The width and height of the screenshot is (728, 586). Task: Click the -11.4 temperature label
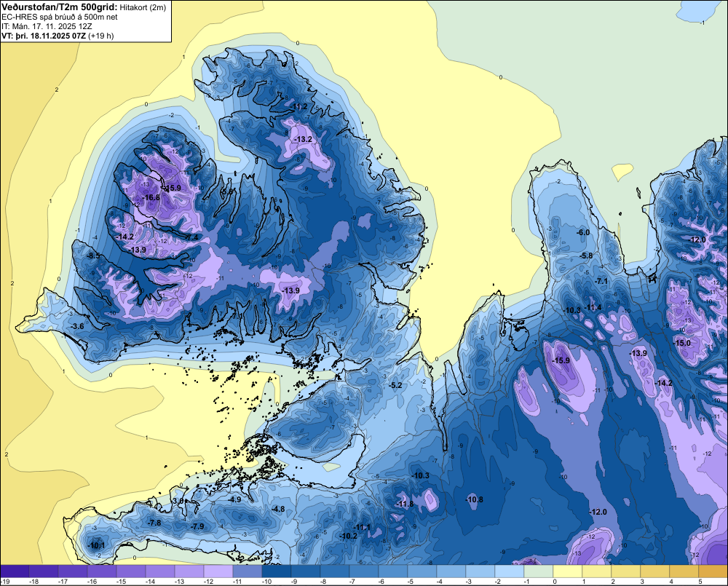(593, 307)
